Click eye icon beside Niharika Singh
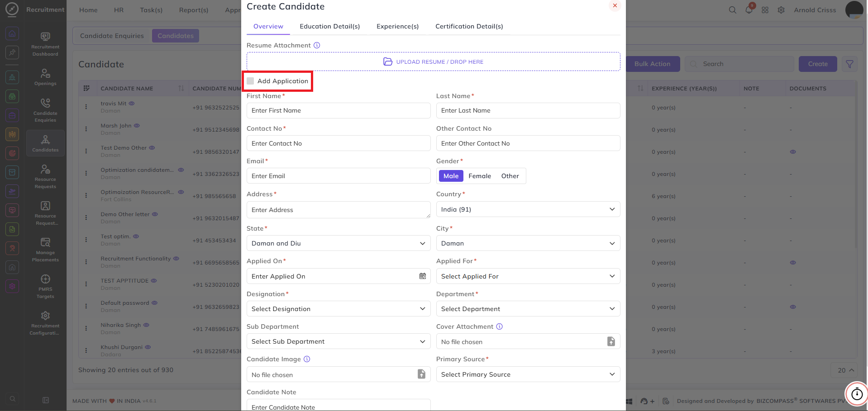The image size is (868, 411). click(146, 325)
